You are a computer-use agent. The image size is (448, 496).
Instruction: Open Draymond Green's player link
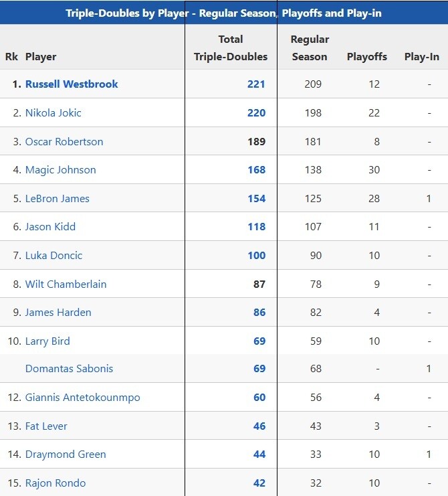click(66, 454)
